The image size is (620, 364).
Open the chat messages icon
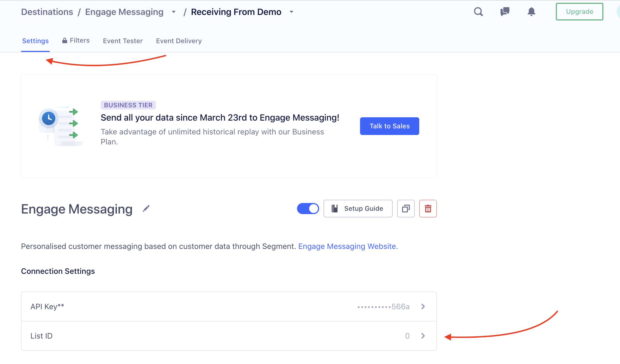click(x=505, y=12)
